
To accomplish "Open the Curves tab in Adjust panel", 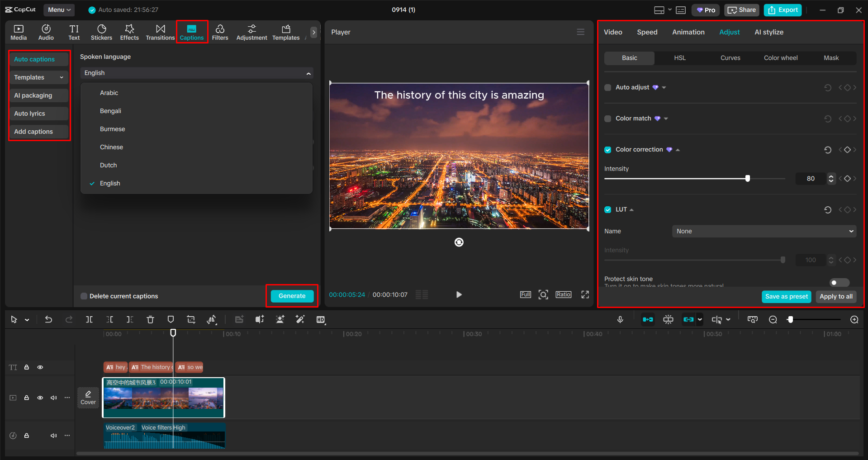I will [730, 58].
